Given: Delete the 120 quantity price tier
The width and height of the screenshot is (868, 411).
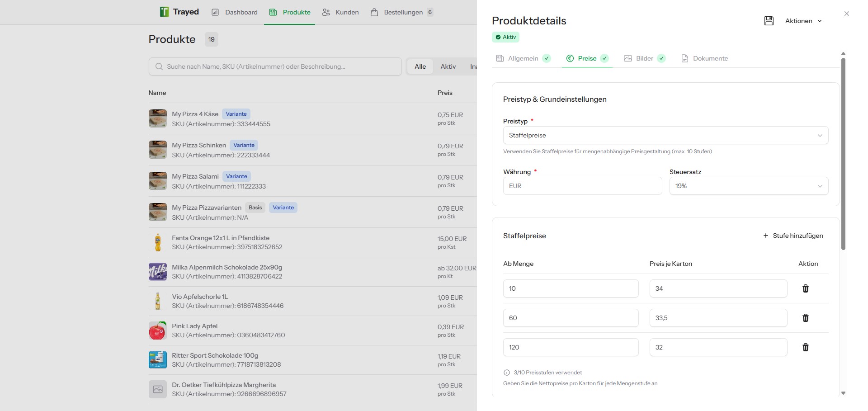Looking at the screenshot, I should click(x=805, y=347).
